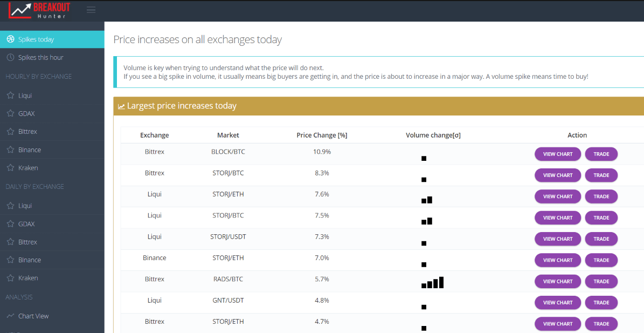Screen dimensions: 644x333
Task: Click the line-chart icon beside Chart View
Action: coord(11,316)
